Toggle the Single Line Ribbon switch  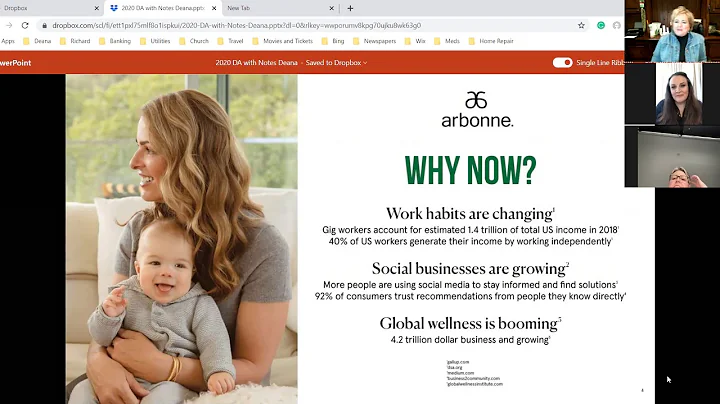(x=562, y=62)
